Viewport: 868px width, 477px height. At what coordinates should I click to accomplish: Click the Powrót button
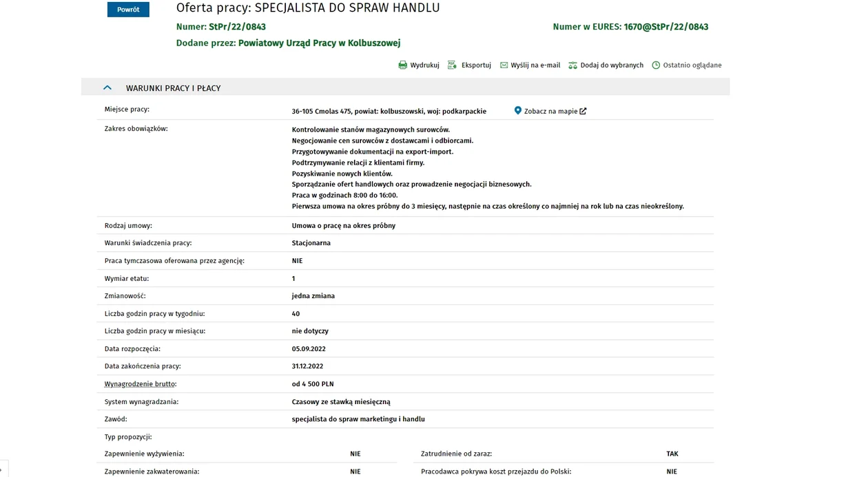pos(128,9)
